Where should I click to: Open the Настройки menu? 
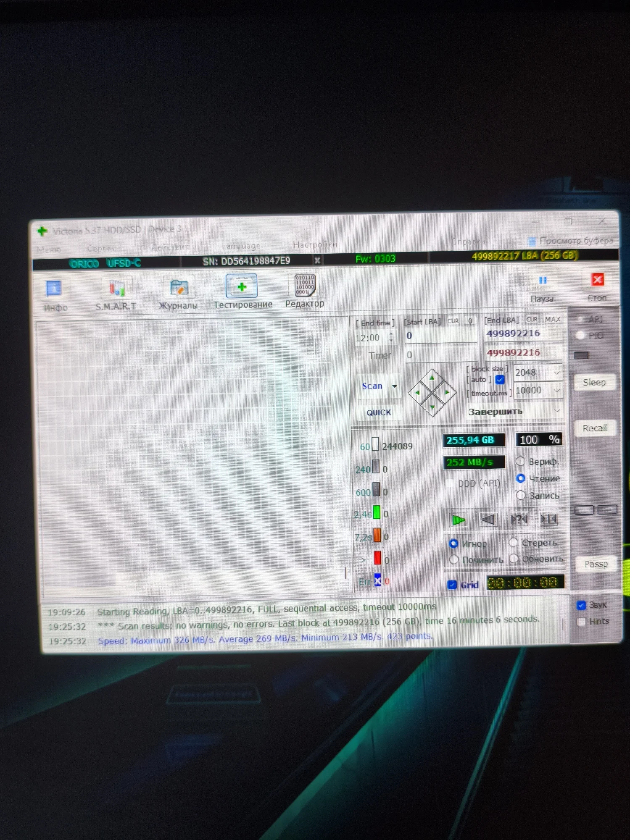[315, 244]
